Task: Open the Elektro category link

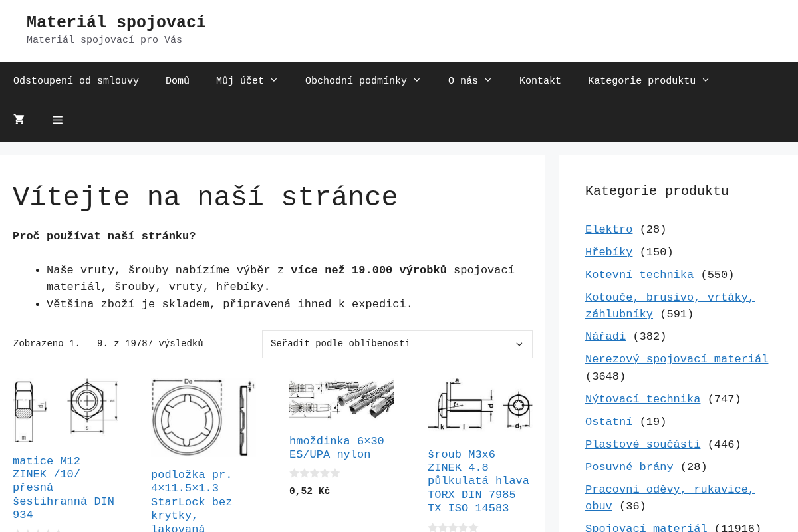Action: coord(608,229)
